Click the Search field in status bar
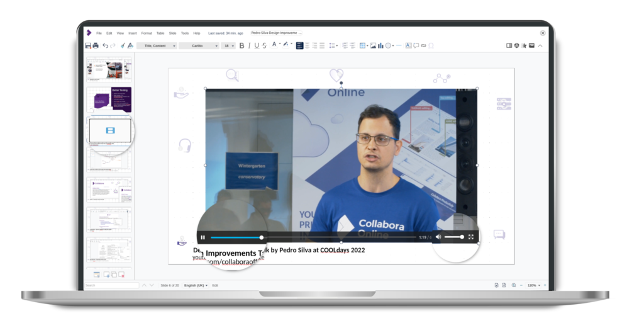Viewport: 644px width, 328px height. [112, 285]
